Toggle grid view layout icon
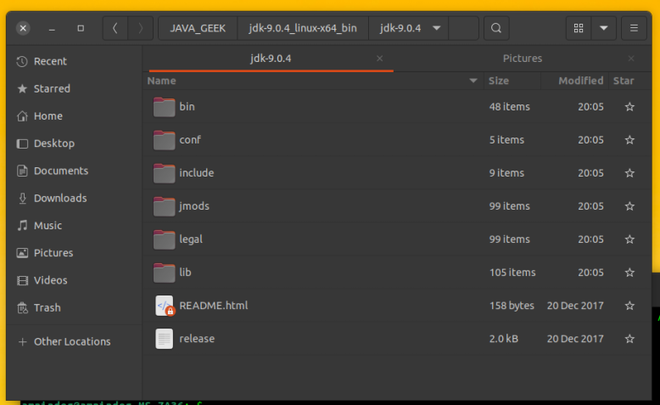 578,28
